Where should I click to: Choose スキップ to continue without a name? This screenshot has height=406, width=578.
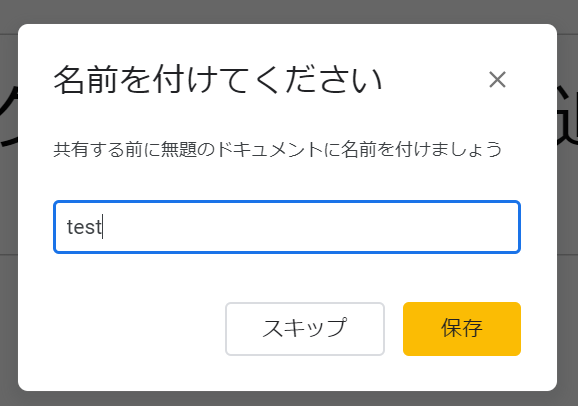pyautogui.click(x=305, y=329)
